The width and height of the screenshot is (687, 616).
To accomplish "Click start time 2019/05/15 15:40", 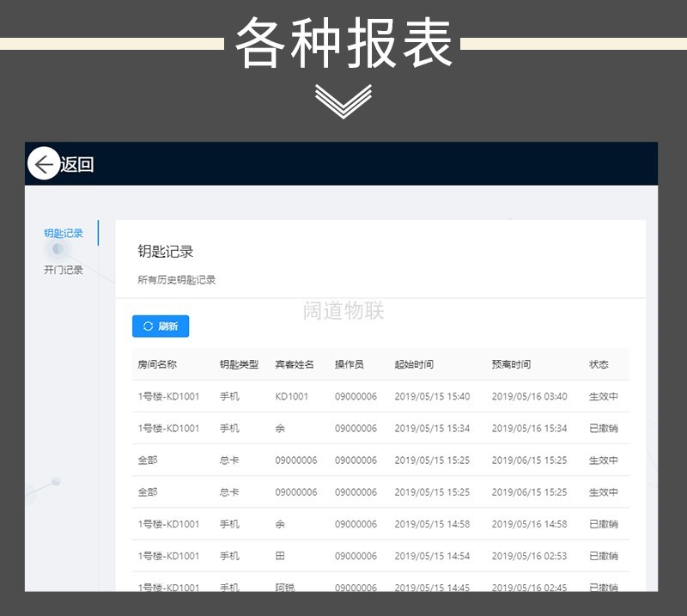I will (433, 396).
